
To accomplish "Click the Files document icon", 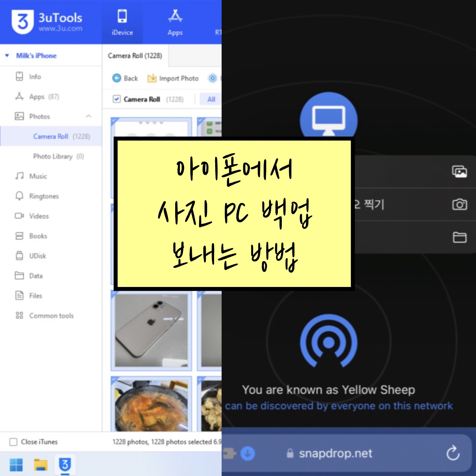I will (x=19, y=295).
